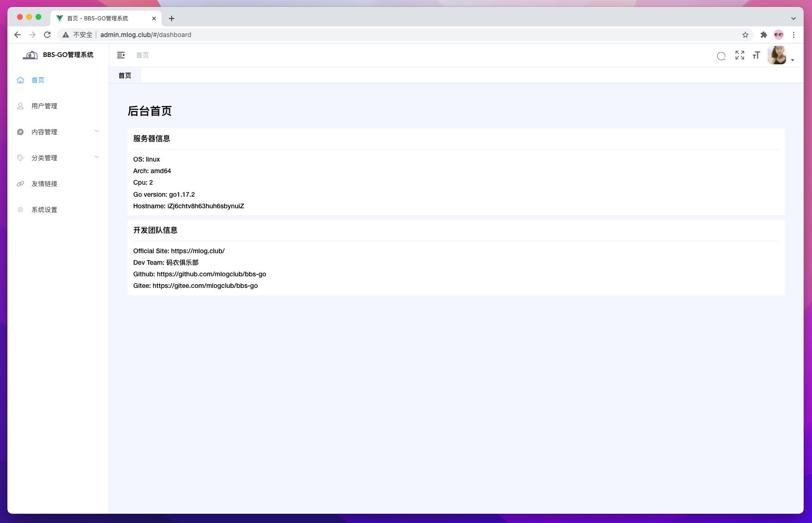Click the 不安全 security warning

pyautogui.click(x=78, y=35)
